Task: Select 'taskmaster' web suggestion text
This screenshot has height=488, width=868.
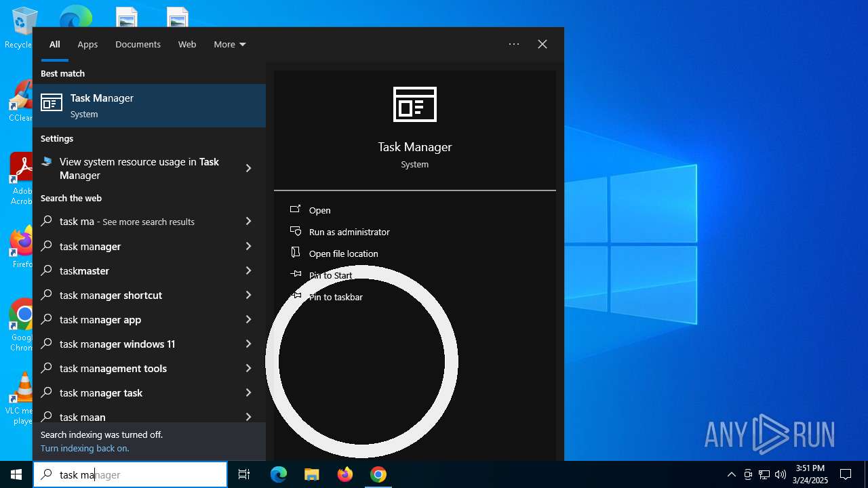Action: 84,270
